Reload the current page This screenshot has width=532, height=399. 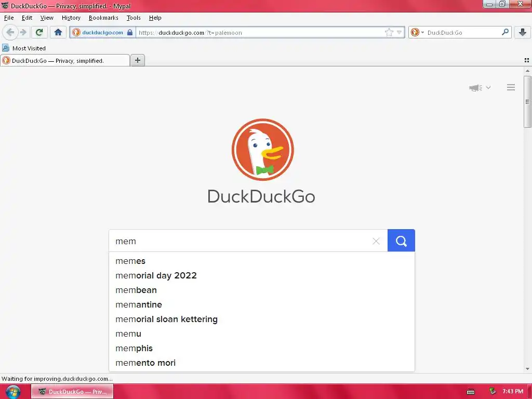(39, 33)
